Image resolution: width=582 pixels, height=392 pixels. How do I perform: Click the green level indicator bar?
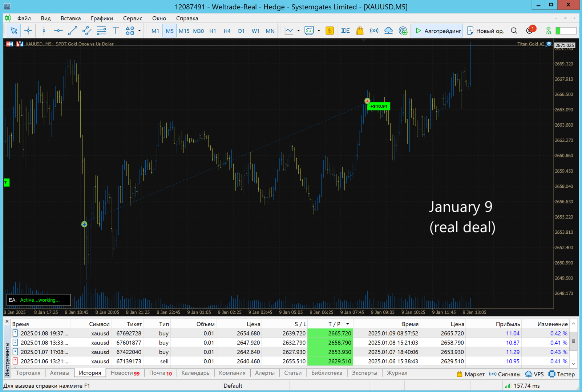[x=566, y=31]
